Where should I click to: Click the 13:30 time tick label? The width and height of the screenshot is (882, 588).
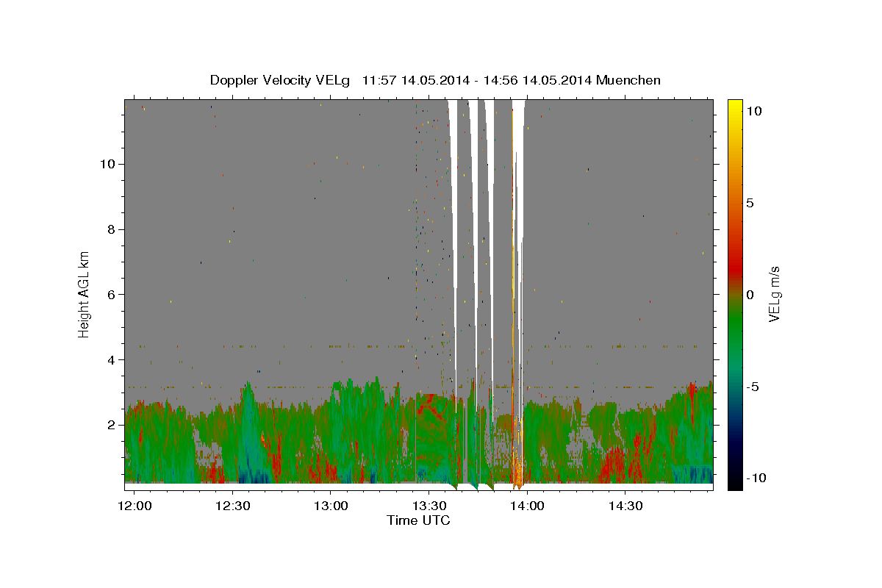coord(429,506)
